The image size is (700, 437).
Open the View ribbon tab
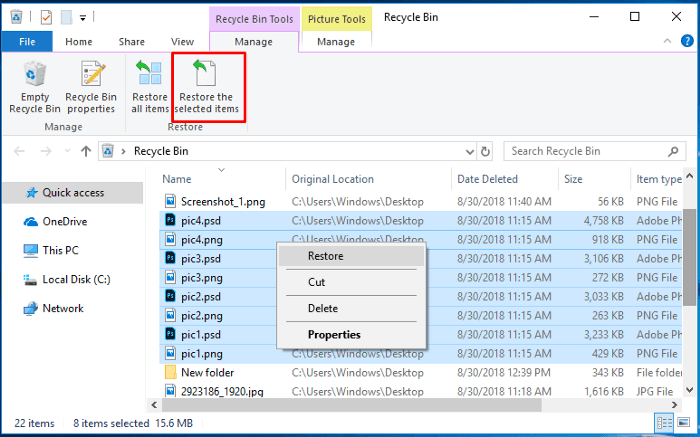(182, 42)
